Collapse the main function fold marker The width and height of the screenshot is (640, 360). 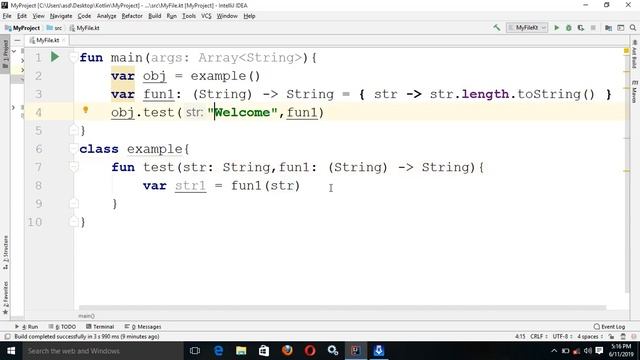click(x=73, y=57)
